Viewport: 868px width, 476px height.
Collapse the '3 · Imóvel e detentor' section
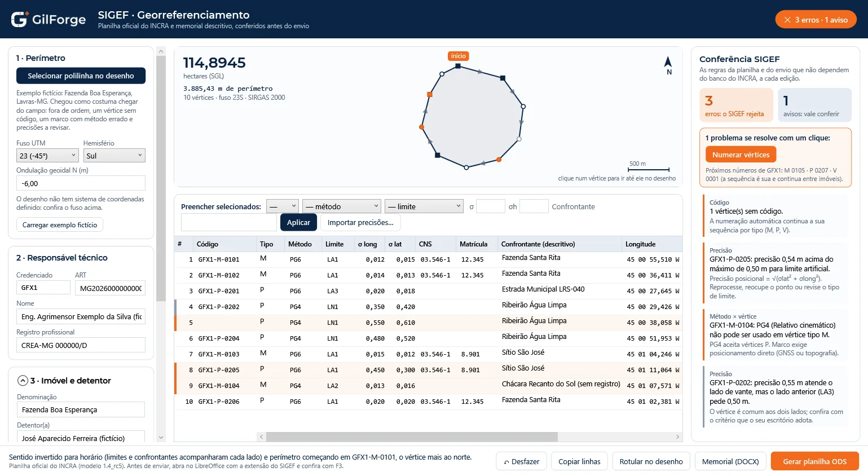point(23,381)
